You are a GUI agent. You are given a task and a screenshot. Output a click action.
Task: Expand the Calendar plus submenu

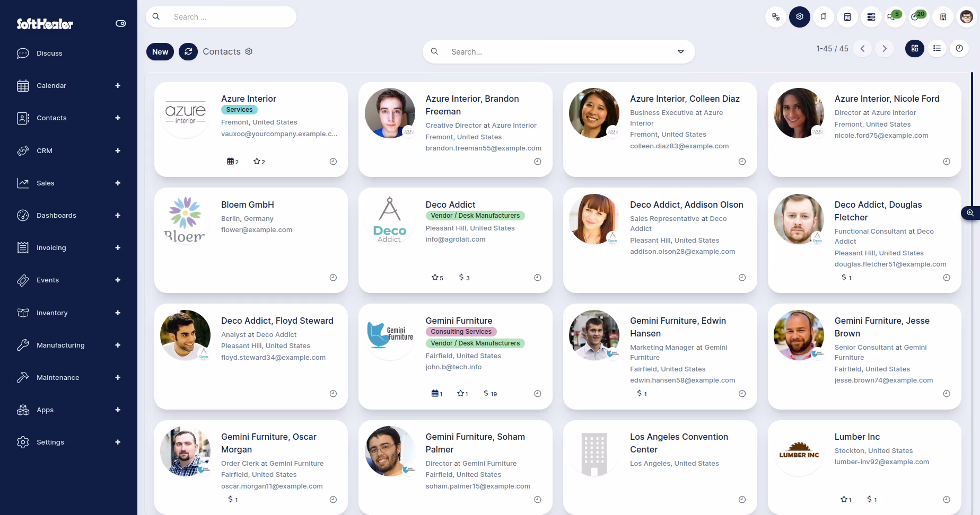(118, 86)
